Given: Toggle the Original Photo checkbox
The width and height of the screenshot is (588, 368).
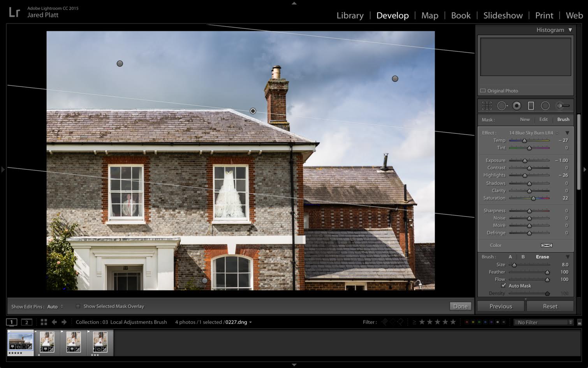Looking at the screenshot, I should 483,91.
